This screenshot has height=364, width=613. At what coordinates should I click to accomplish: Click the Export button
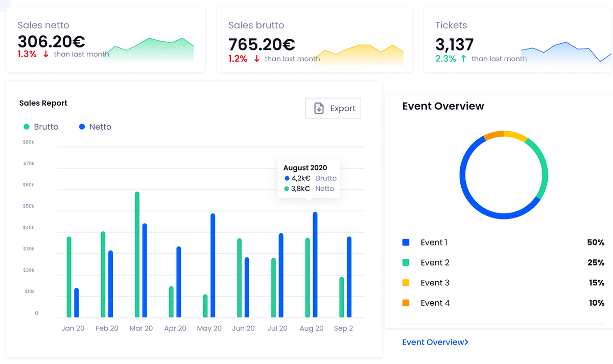click(333, 108)
